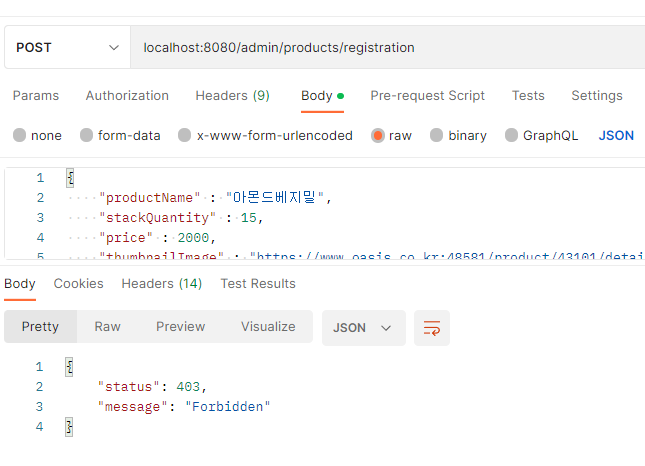Screen dimensions: 645x466
Task: Open the Pre-request Script tab
Action: [427, 95]
